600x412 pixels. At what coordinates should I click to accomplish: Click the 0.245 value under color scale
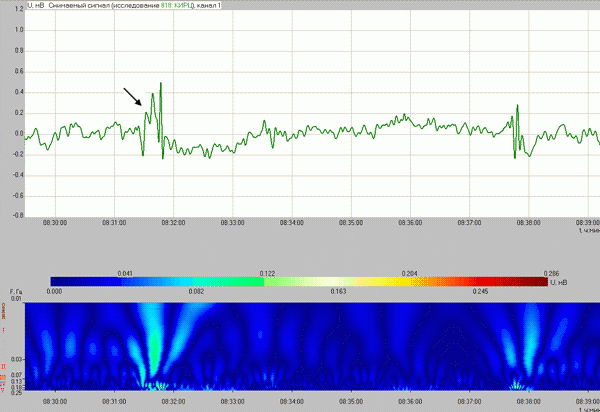[480, 291]
